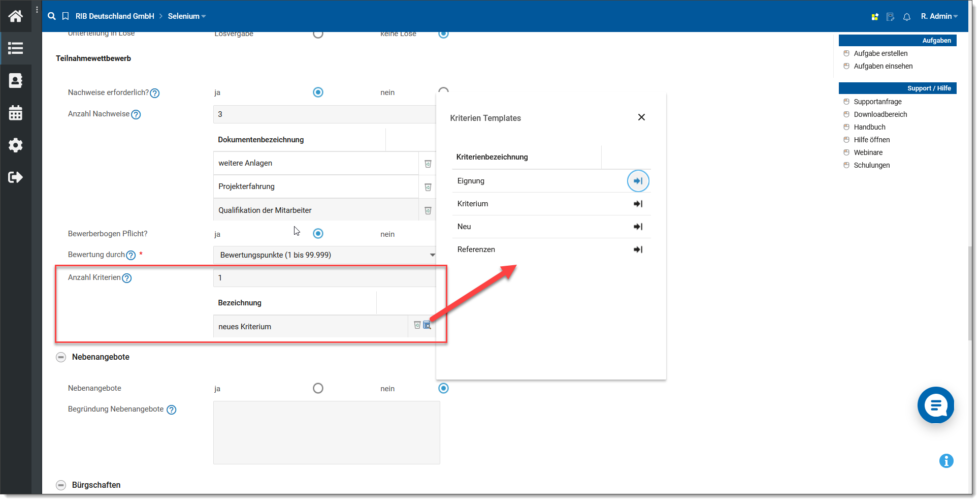Apply the Eignung template arrow
The image size is (980, 502).
pyautogui.click(x=638, y=181)
